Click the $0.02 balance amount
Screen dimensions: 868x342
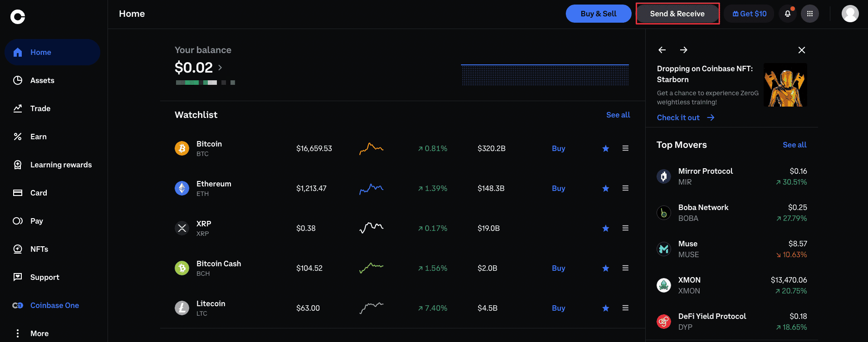(194, 68)
